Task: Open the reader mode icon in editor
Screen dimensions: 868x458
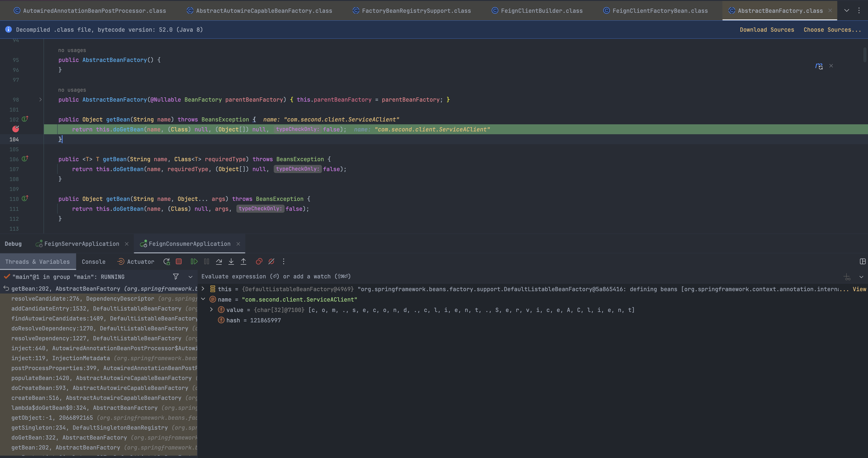Action: point(819,66)
